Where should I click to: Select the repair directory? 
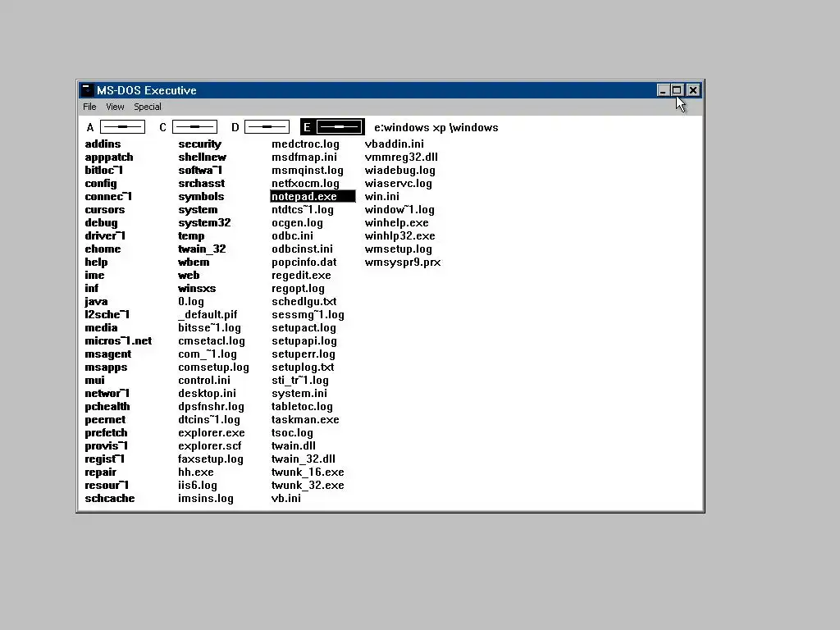(101, 472)
